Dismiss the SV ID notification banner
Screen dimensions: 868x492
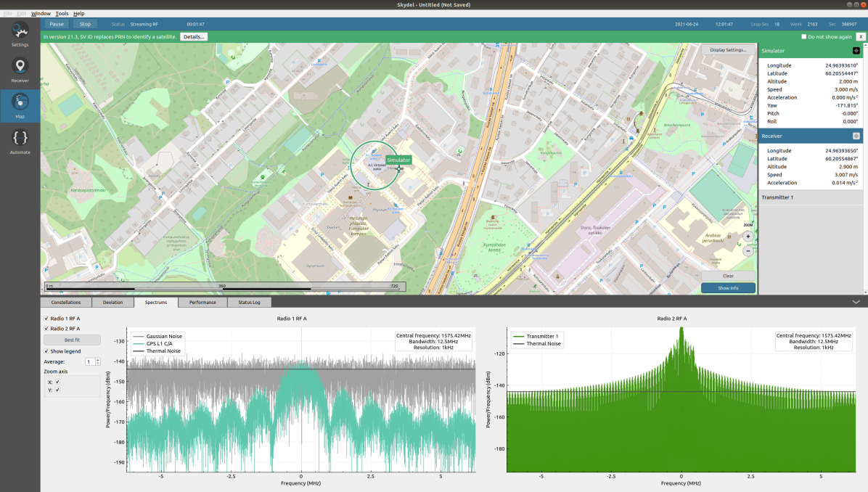tap(860, 36)
